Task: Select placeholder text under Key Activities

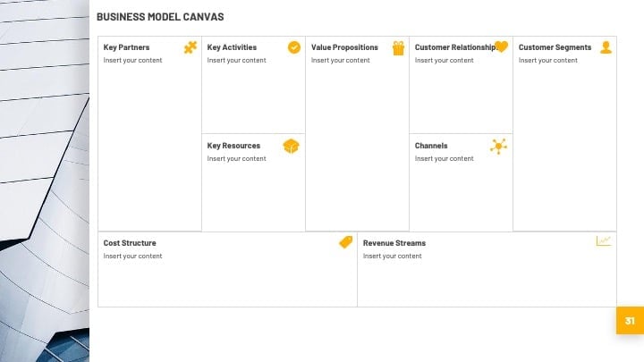Action: tap(236, 61)
